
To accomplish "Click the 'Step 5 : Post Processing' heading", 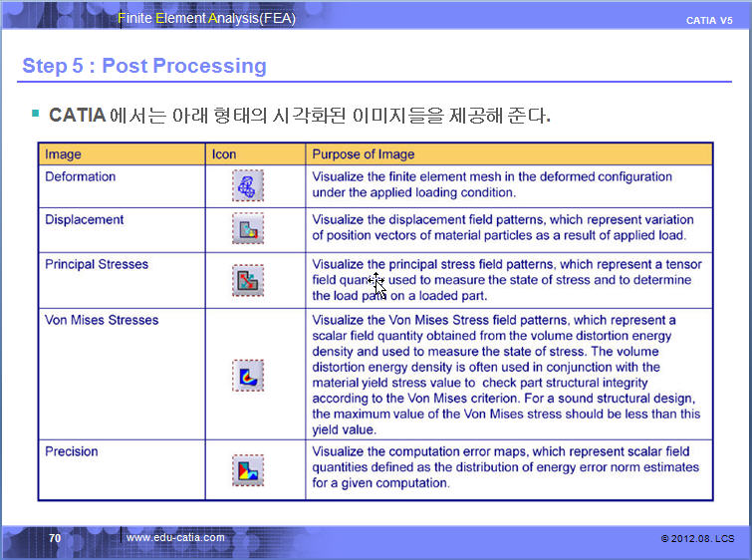I will [144, 66].
